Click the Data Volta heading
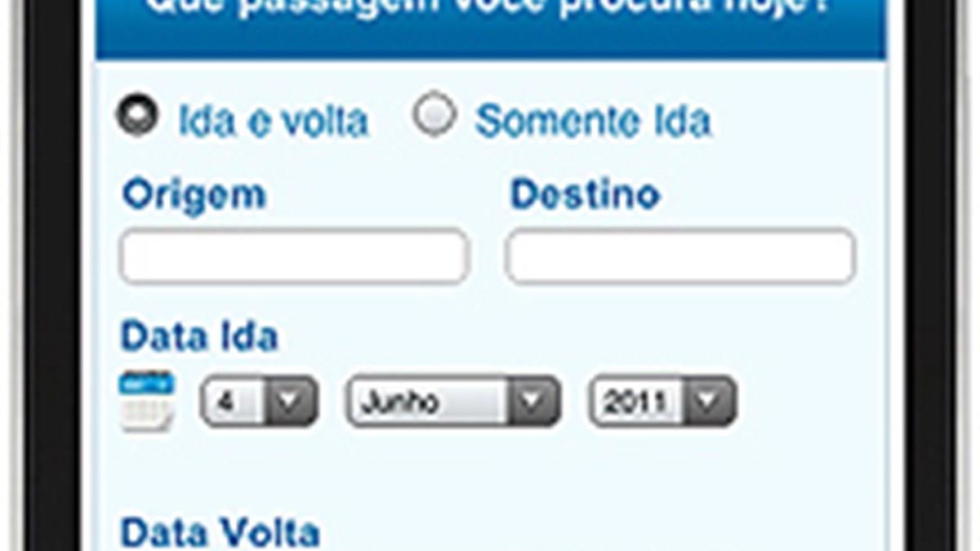Viewport: 980px width, 551px height. [220, 532]
